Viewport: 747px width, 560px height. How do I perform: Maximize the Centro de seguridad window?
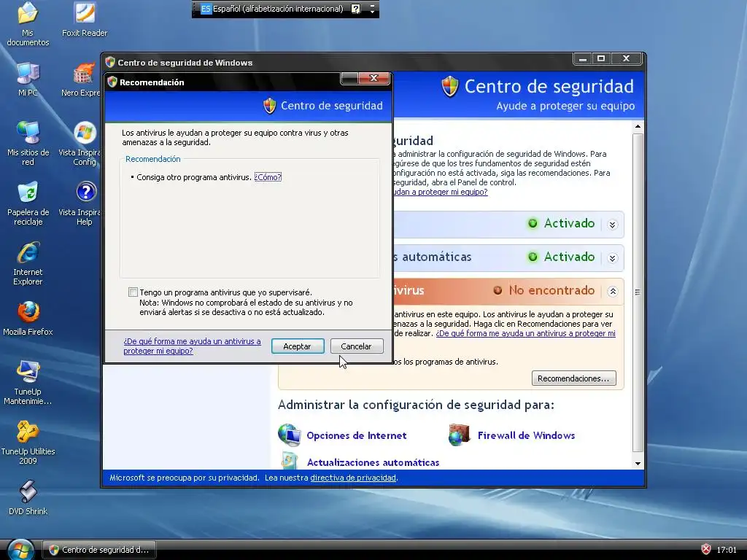[x=601, y=58]
